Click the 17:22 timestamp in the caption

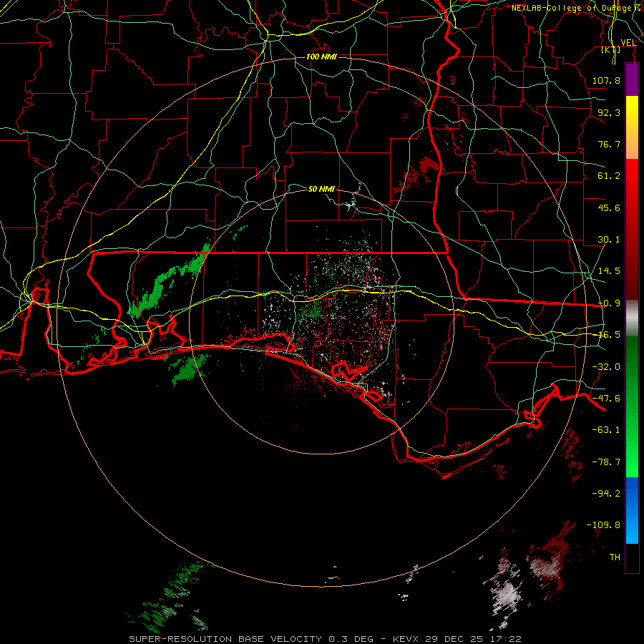[x=507, y=639]
